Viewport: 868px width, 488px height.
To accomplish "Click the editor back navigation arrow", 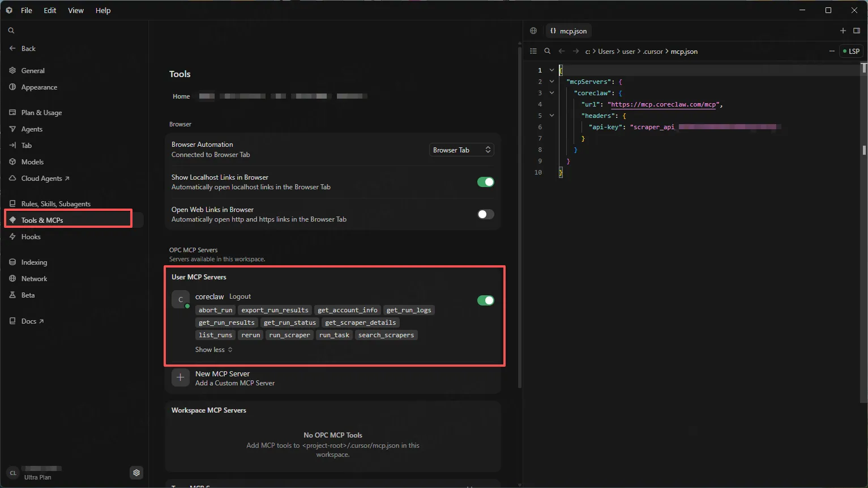I will (562, 51).
